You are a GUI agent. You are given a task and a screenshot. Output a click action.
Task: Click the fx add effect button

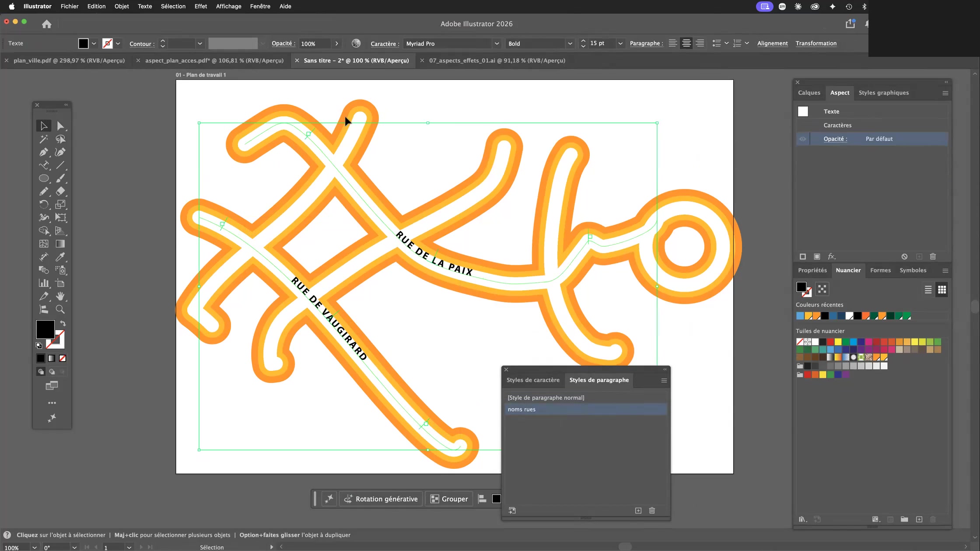click(x=832, y=257)
